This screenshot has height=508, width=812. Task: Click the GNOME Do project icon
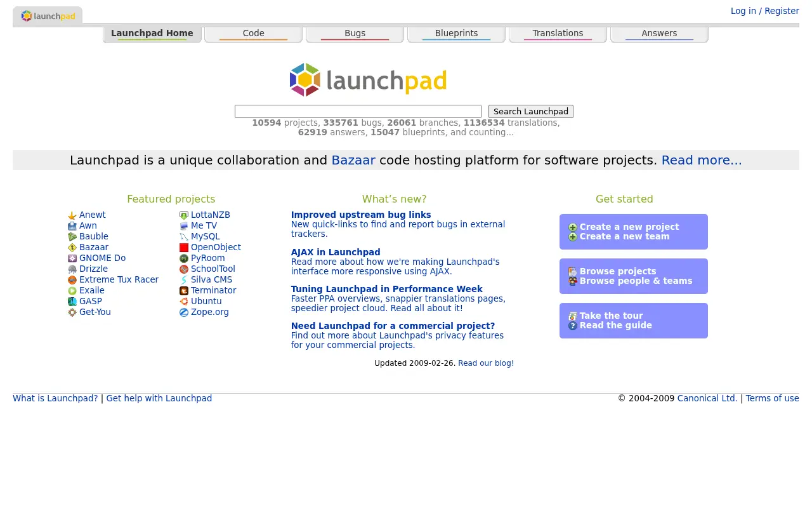(72, 258)
